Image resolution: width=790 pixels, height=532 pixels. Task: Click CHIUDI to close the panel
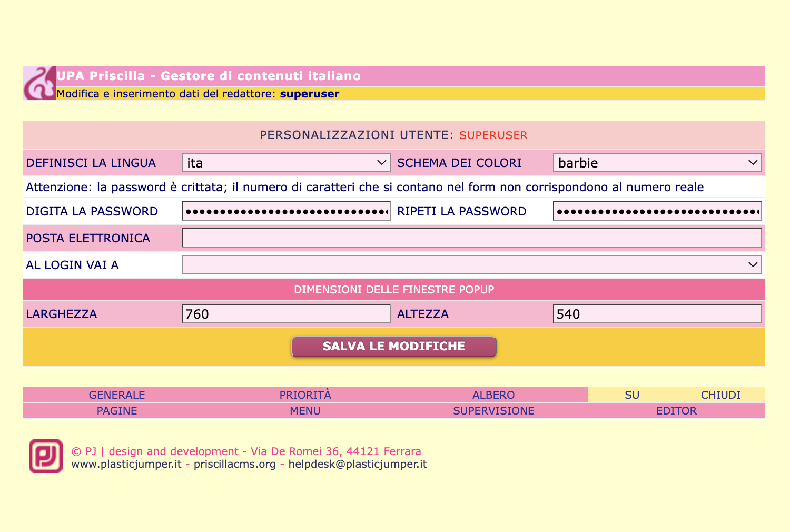coord(720,395)
